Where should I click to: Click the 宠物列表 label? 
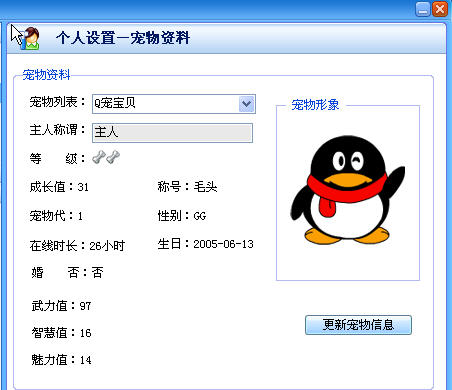57,102
